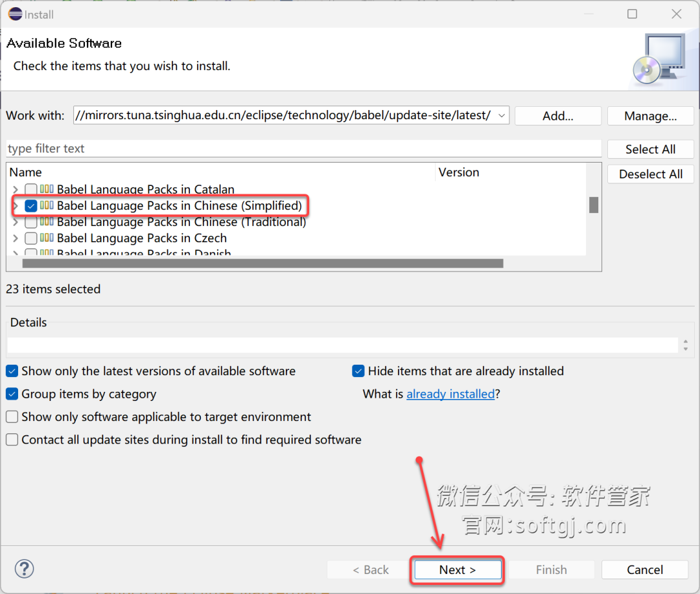Screen dimensions: 700x594
Task: Click the horizontal scrollbar of the software list
Action: point(262,263)
